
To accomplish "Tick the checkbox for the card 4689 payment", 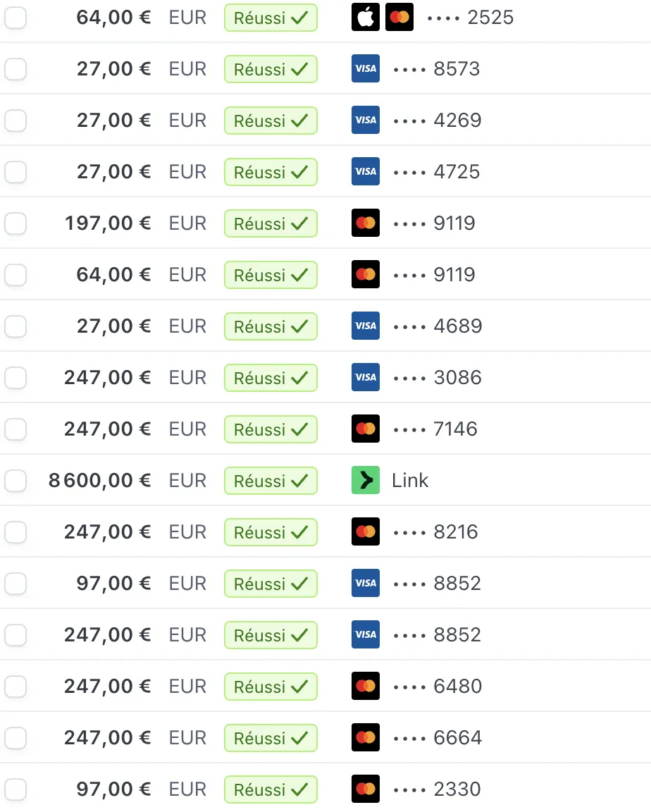I will [x=15, y=326].
